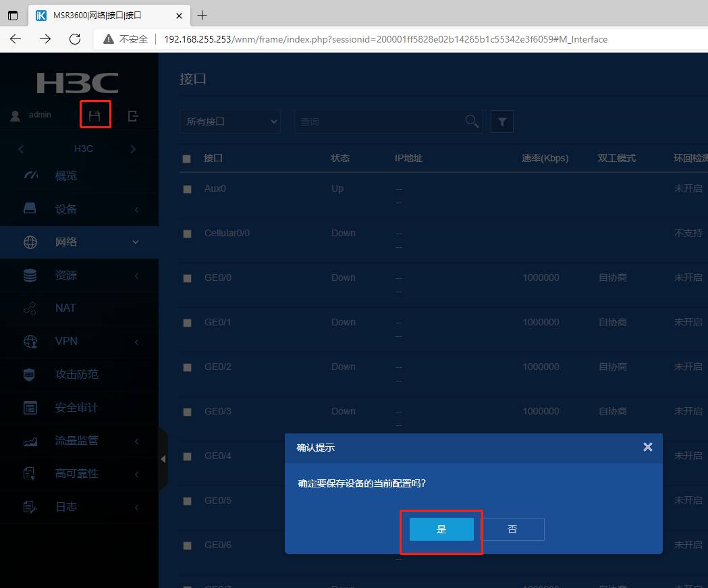The height and width of the screenshot is (588, 708).
Task: Expand the 资源 menu chevron
Action: [136, 276]
